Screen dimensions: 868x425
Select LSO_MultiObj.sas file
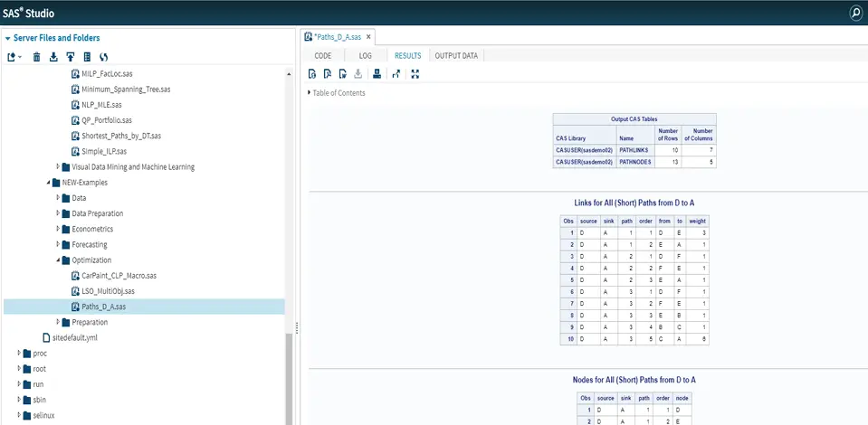point(108,290)
